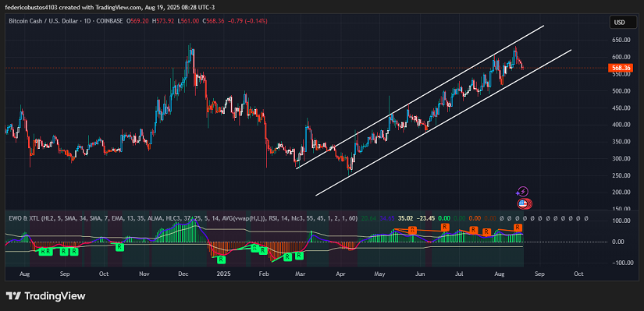Screen dimensions: 644x311
Task: Click the Apr time axis label
Action: pyautogui.click(x=340, y=274)
